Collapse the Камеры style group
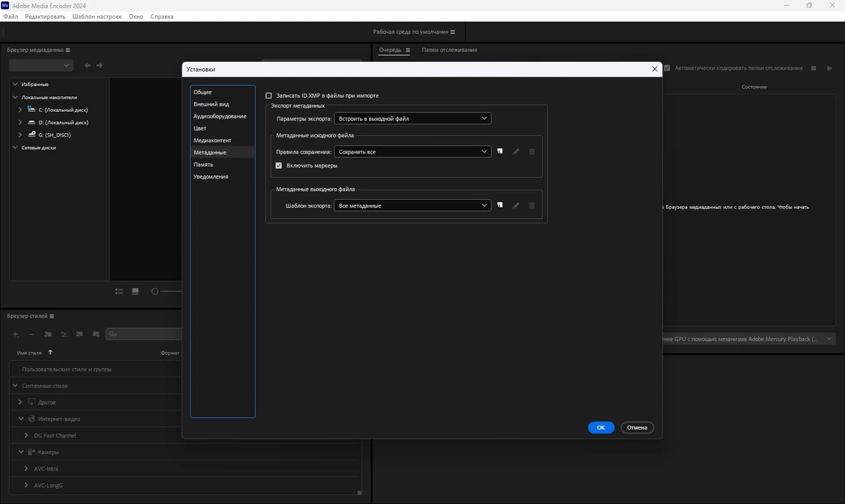This screenshot has height=504, width=845. point(20,452)
